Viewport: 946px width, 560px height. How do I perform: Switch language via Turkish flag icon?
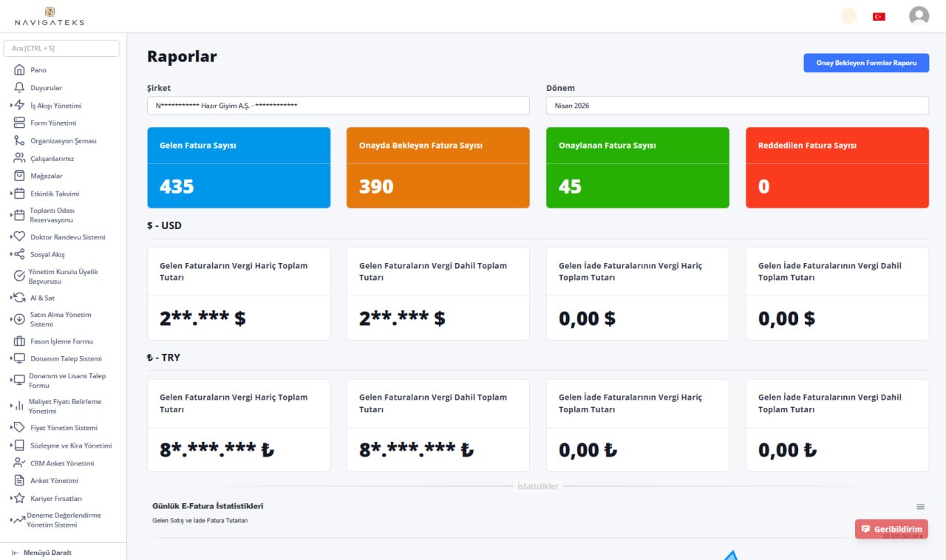click(879, 16)
